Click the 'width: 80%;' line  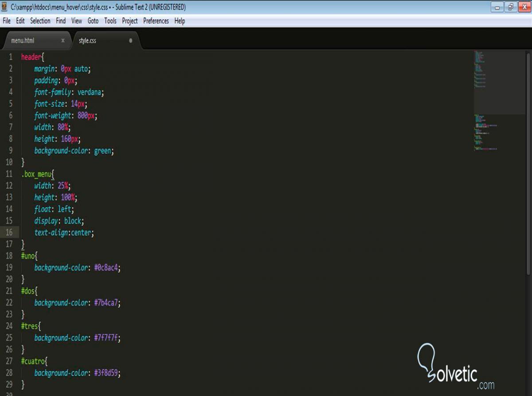tap(52, 127)
